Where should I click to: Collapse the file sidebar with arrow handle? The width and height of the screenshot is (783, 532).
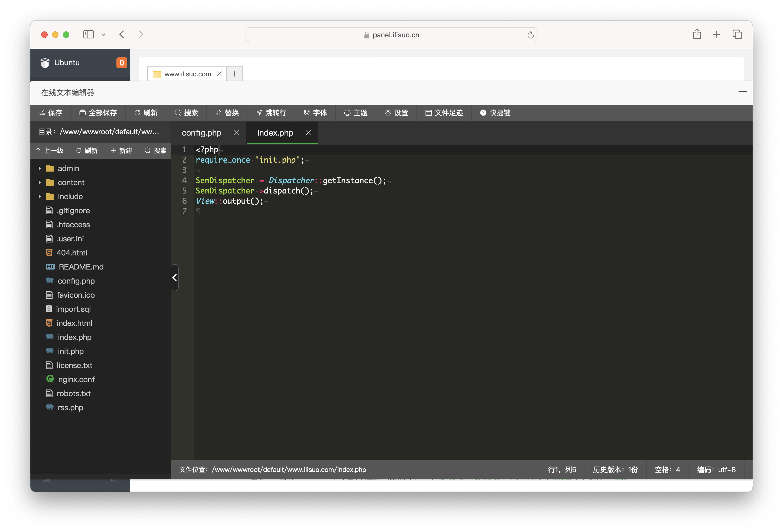[175, 278]
